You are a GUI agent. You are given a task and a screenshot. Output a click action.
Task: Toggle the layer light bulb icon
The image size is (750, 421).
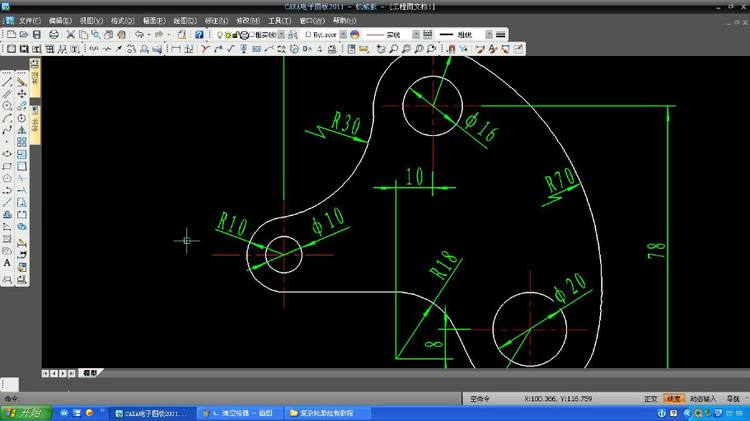(x=220, y=35)
